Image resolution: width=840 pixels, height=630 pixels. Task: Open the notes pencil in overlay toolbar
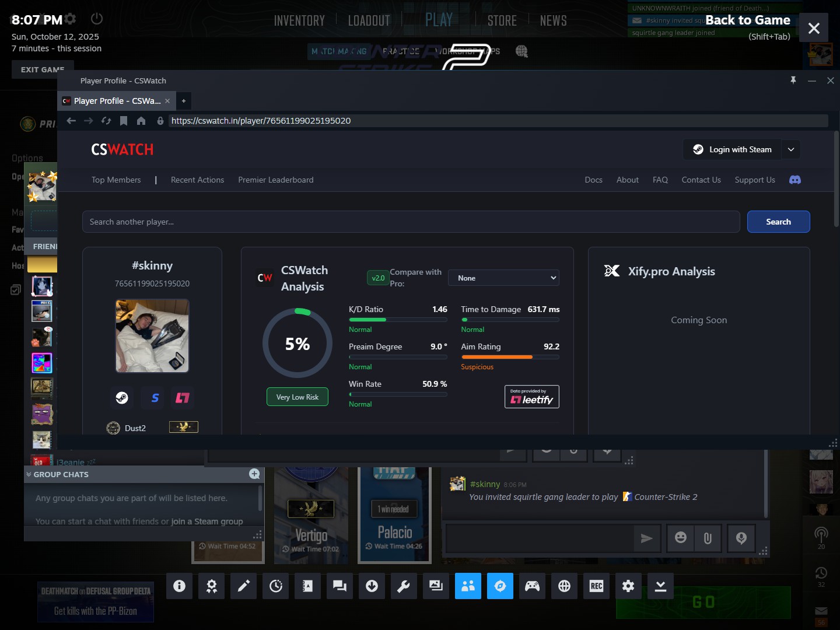[243, 586]
